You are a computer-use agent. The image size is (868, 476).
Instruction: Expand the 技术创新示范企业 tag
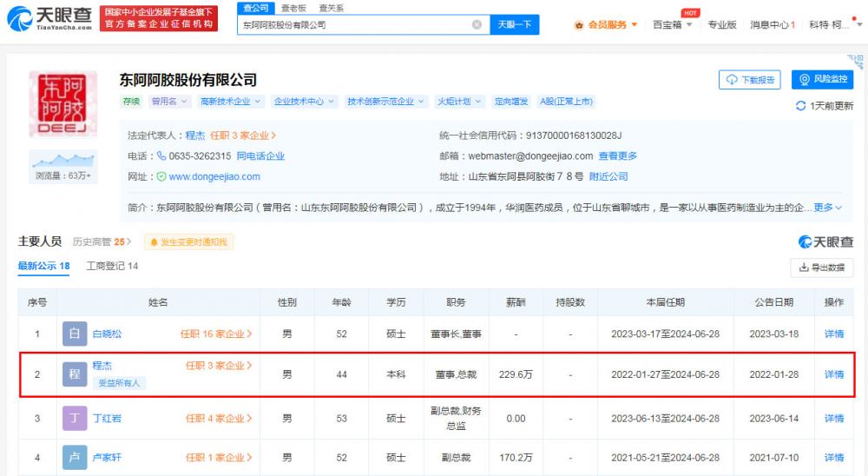(x=385, y=102)
